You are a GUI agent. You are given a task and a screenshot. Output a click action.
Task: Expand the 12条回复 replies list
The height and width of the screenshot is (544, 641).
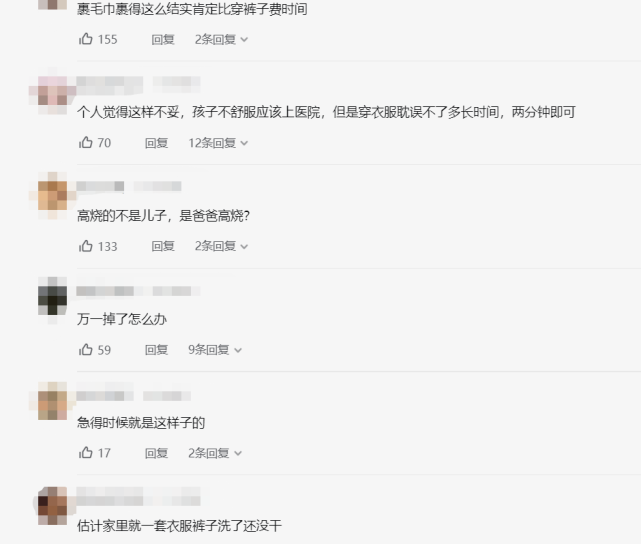point(218,143)
